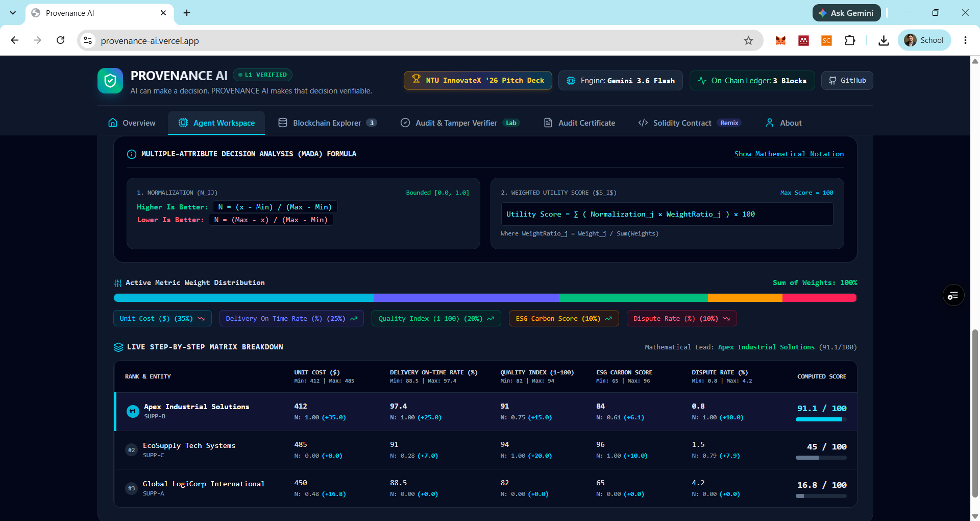This screenshot has height=521, width=980.
Task: Click the #2 rank badge
Action: tap(132, 450)
